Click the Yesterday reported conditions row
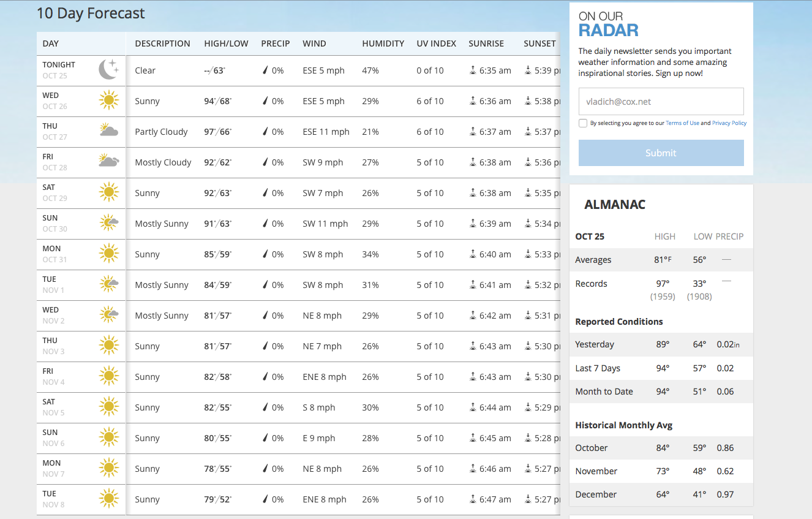The image size is (812, 519). [661, 344]
